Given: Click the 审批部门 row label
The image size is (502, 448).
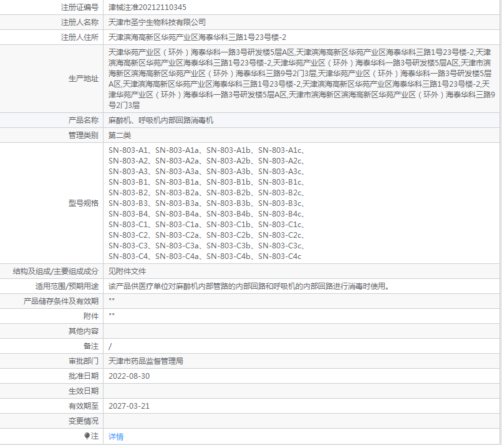Looking at the screenshot, I should (83, 361).
